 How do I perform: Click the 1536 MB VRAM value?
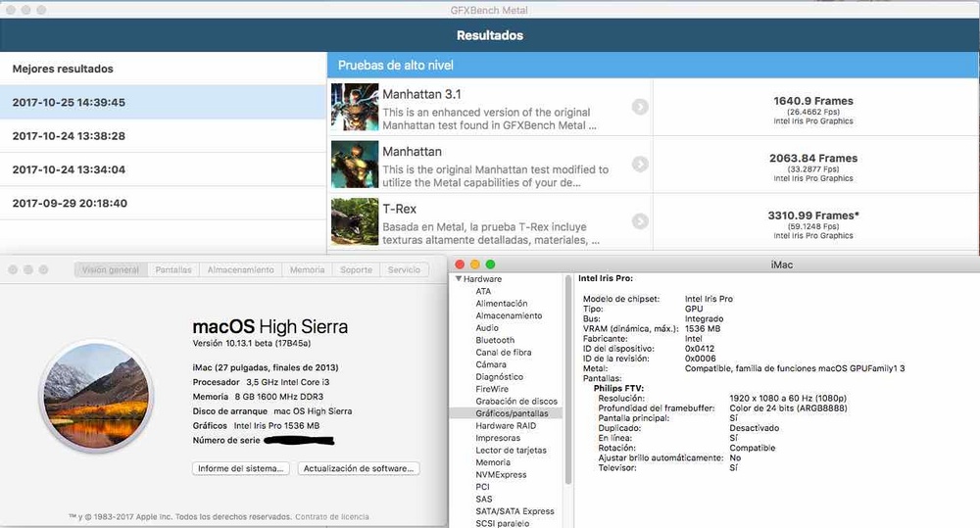click(703, 329)
